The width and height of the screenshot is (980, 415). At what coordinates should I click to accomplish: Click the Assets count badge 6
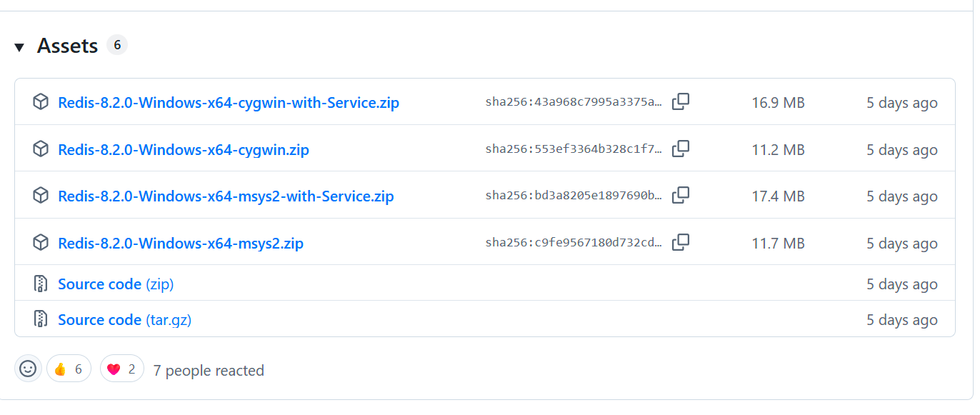click(117, 45)
